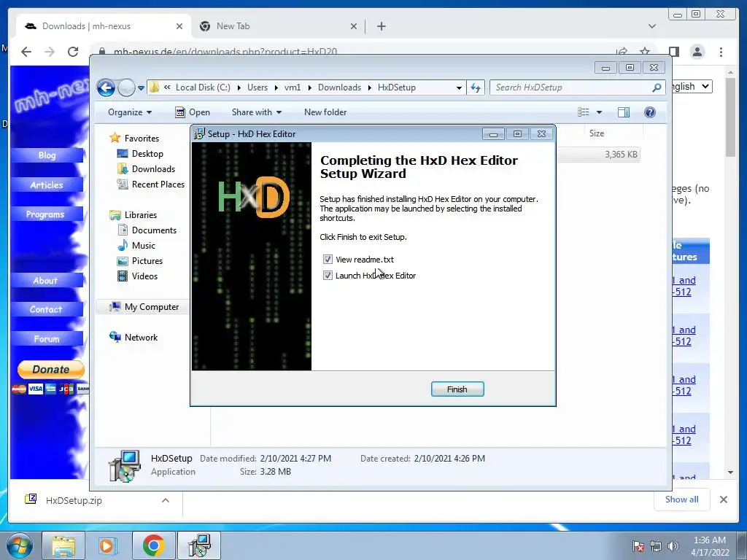Click Local Disk (C:) in the address path
The image size is (747, 560).
pyautogui.click(x=203, y=87)
